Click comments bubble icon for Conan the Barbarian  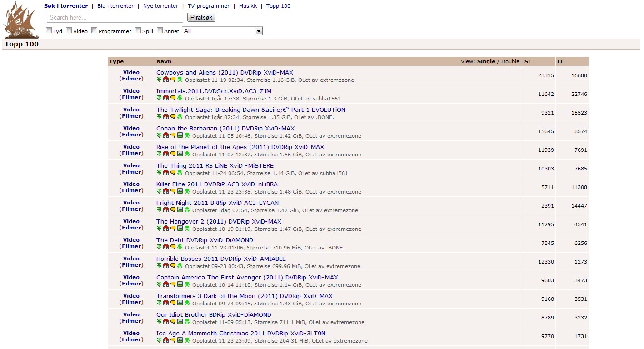click(x=173, y=135)
